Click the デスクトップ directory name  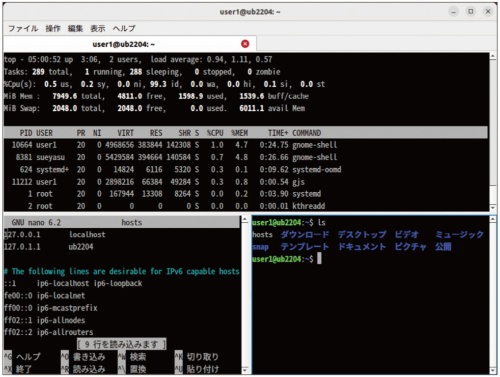point(362,235)
